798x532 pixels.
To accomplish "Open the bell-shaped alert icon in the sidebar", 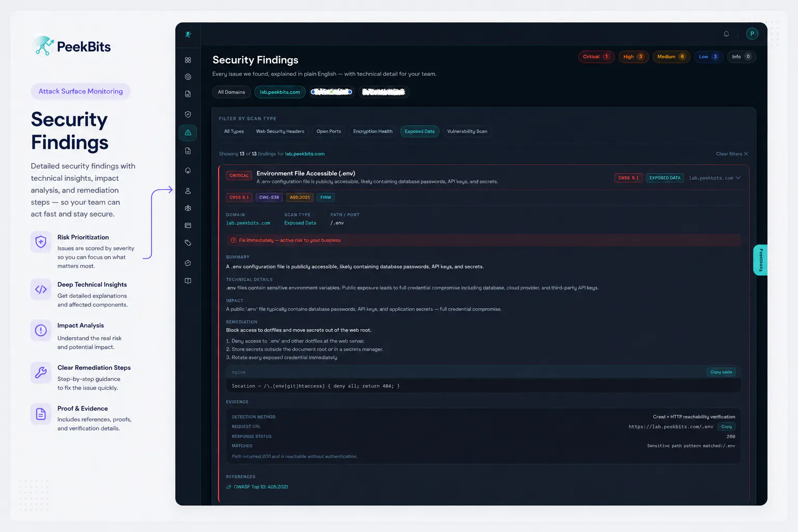I will point(188,170).
